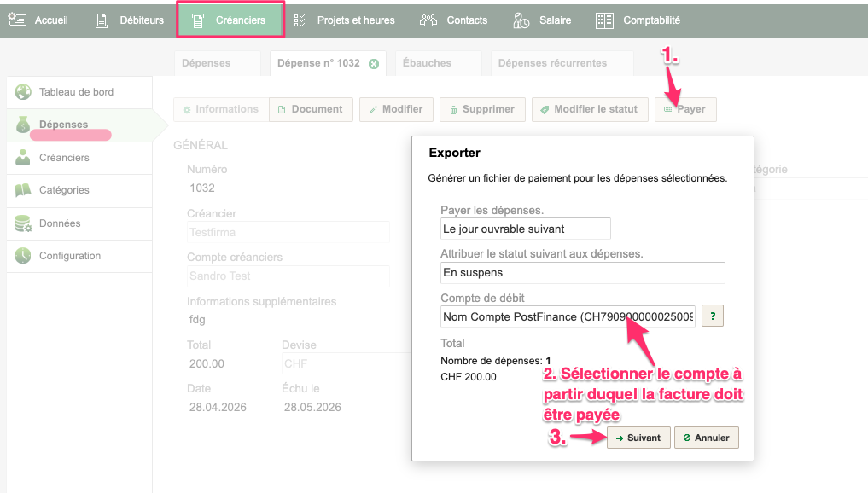Click the Salaire icon
Image resolution: width=868 pixels, height=493 pixels.
521,20
